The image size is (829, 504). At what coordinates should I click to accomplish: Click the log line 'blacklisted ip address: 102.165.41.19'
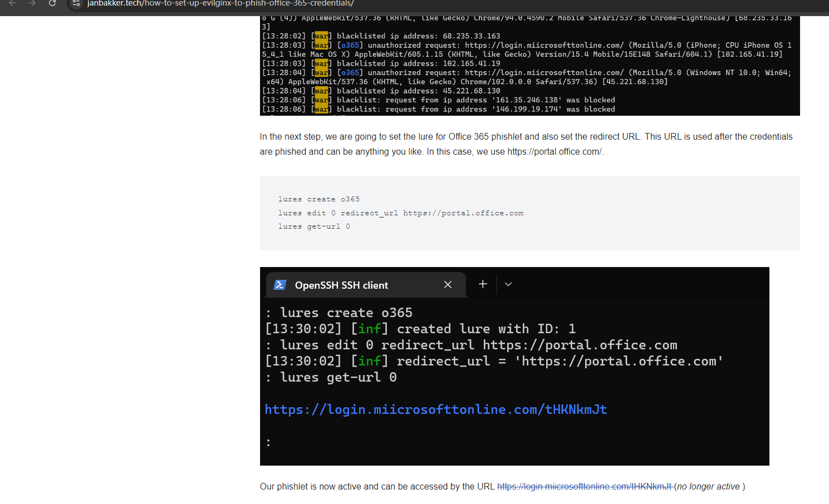click(381, 63)
